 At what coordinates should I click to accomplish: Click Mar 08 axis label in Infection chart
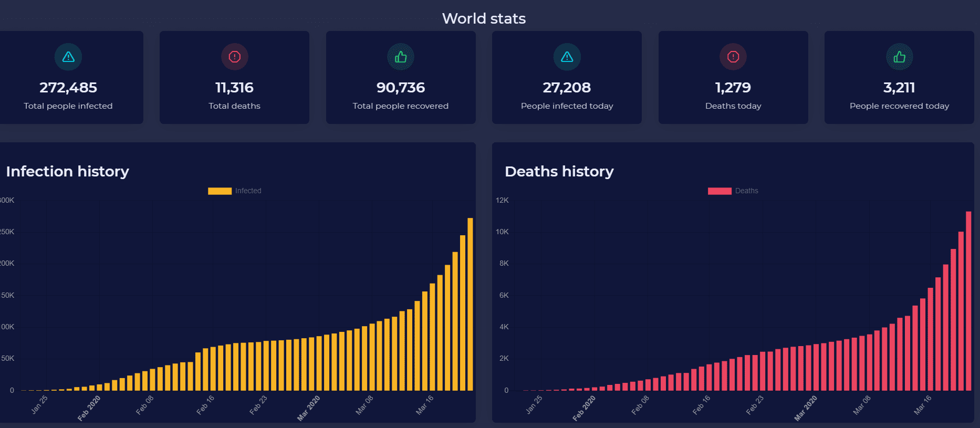click(364, 405)
